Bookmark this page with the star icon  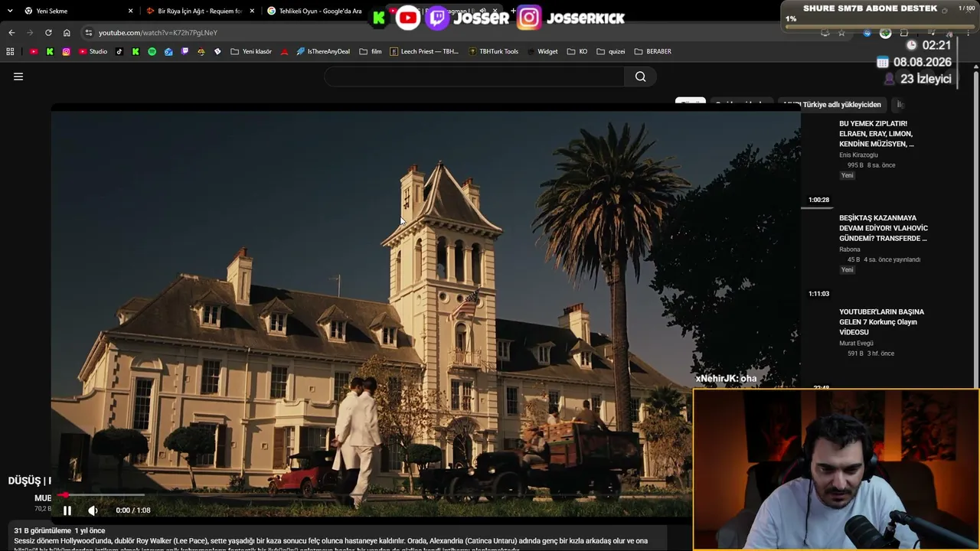coord(841,33)
